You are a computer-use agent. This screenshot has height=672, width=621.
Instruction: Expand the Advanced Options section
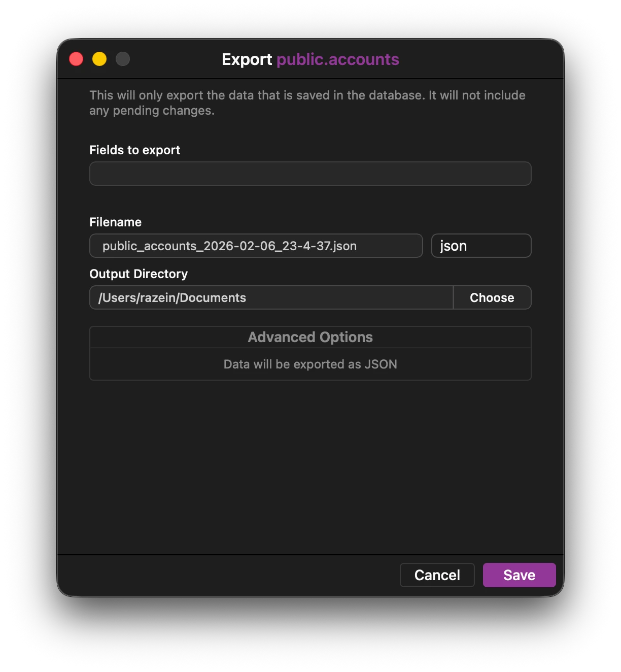tap(310, 338)
